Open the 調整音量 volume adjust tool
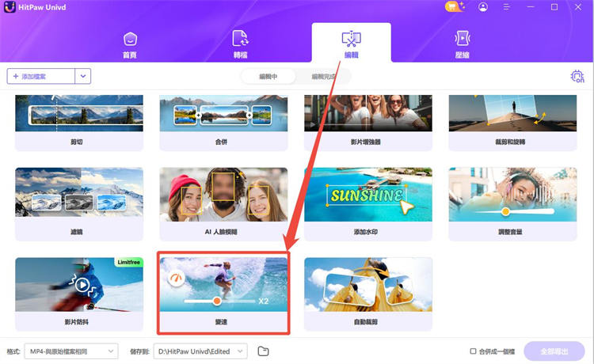 coord(512,203)
